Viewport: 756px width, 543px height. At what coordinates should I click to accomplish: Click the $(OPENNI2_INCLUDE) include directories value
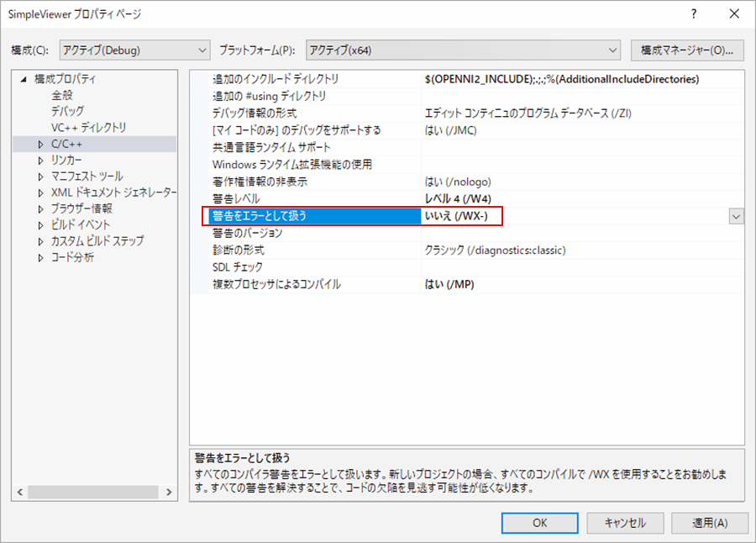(562, 79)
